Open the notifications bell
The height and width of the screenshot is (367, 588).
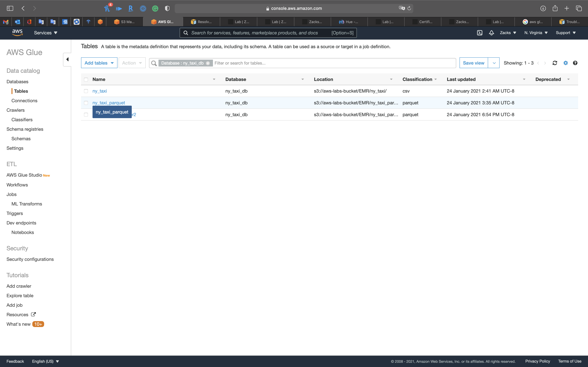pos(491,33)
